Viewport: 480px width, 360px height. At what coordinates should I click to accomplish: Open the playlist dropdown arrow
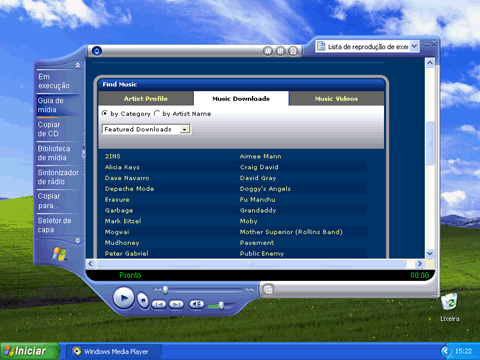point(414,46)
